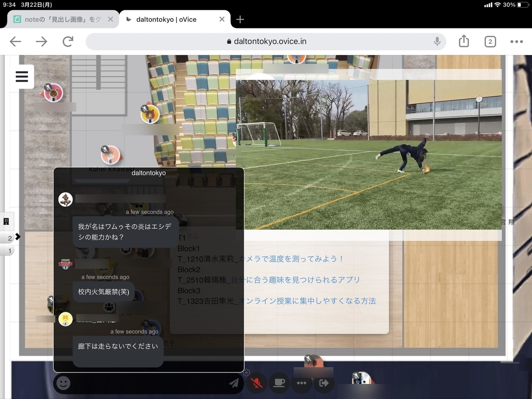Switch to the noteの「見出し画像」 tab
532x399 pixels.
coord(63,20)
